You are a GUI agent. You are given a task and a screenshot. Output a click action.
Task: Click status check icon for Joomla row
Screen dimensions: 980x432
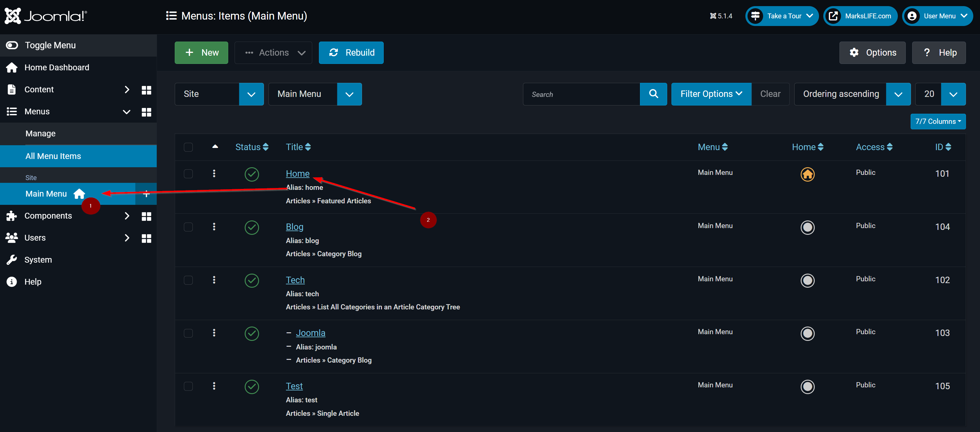tap(251, 334)
